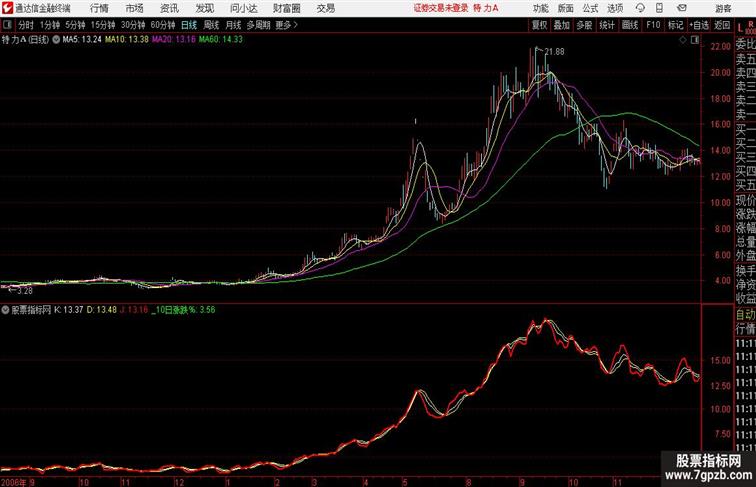The width and height of the screenshot is (756, 487).
Task: Open the 选项 menu
Action: [615, 8]
